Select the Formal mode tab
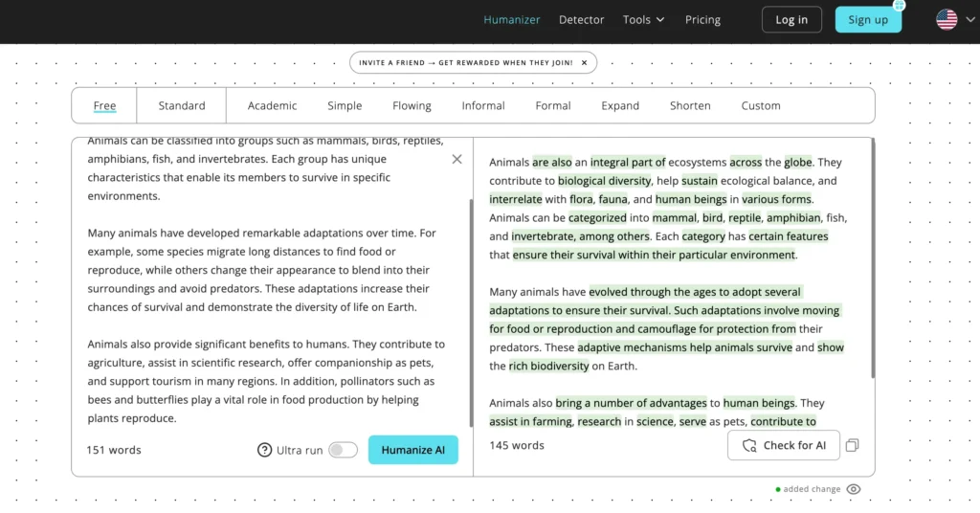 (x=552, y=105)
